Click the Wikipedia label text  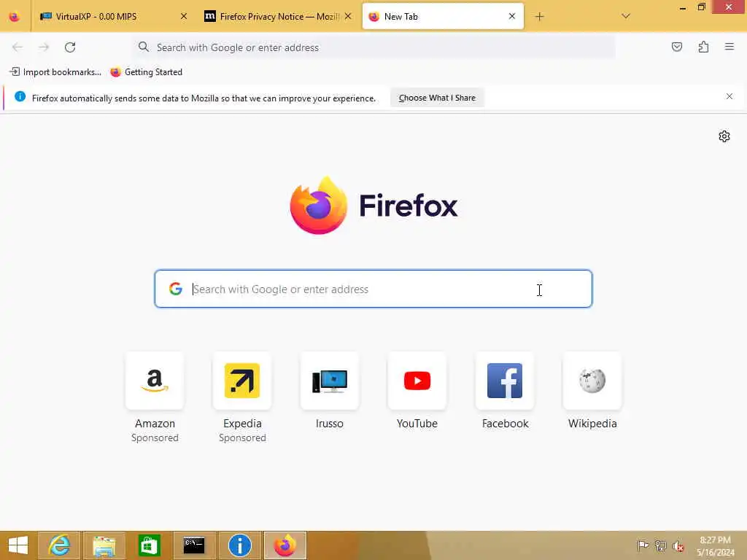coord(592,424)
